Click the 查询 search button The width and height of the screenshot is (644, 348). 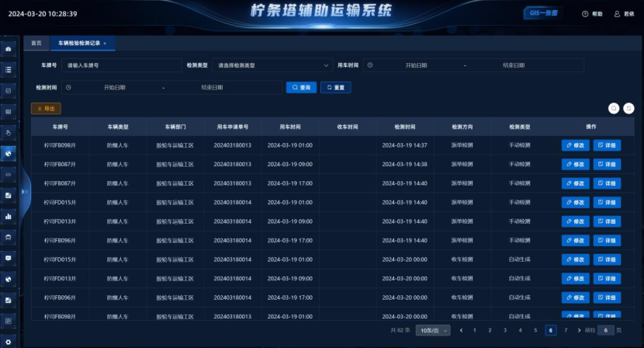[301, 88]
